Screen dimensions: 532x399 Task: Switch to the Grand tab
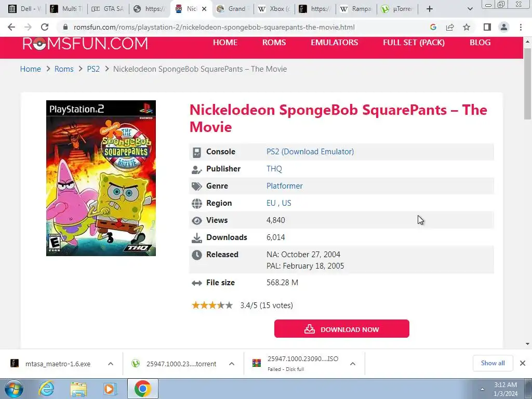pos(232,9)
